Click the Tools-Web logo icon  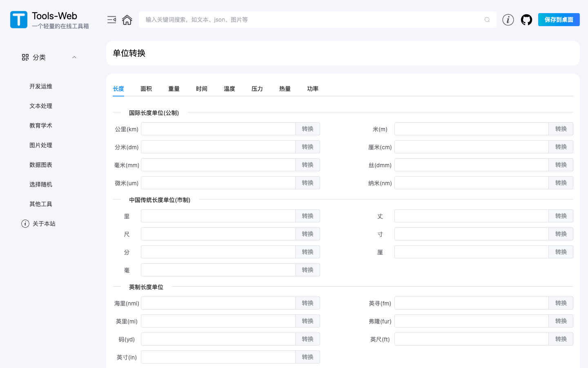(x=19, y=19)
